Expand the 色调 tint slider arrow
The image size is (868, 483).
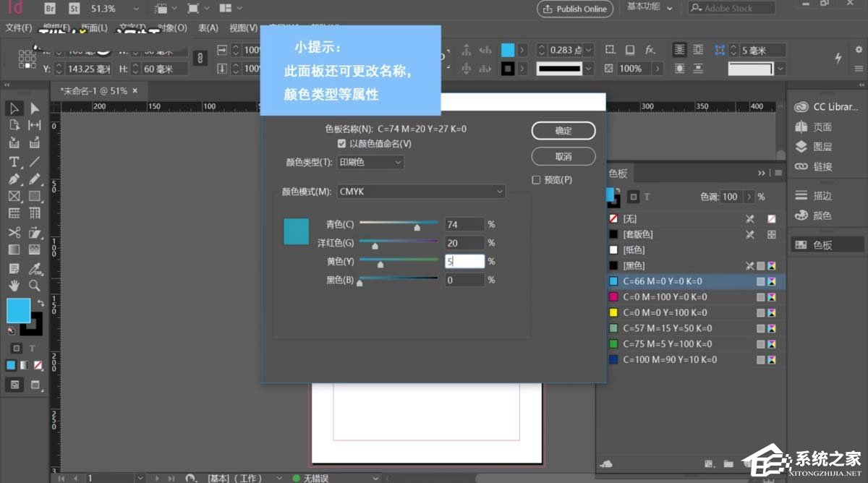[749, 197]
